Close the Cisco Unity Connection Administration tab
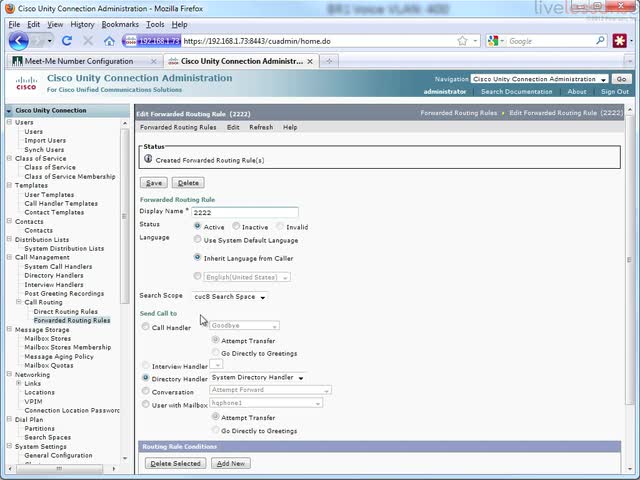Viewport: 640px width, 480px height. [310, 61]
